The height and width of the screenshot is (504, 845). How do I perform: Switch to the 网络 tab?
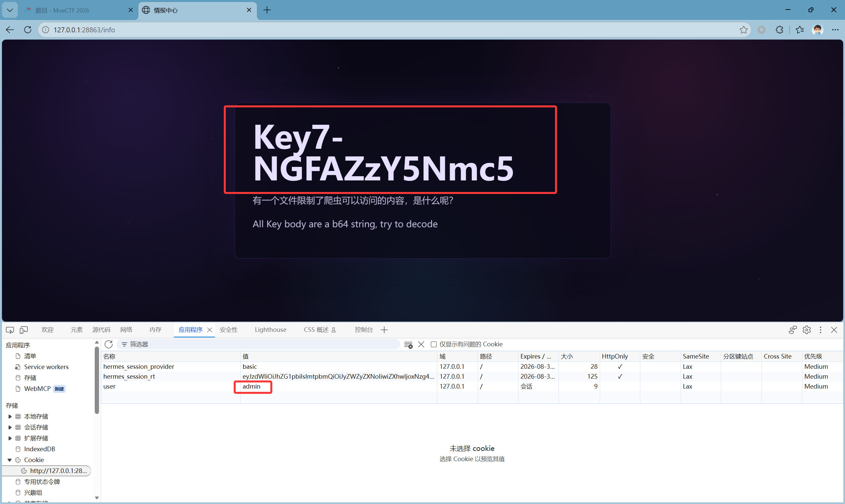(126, 330)
